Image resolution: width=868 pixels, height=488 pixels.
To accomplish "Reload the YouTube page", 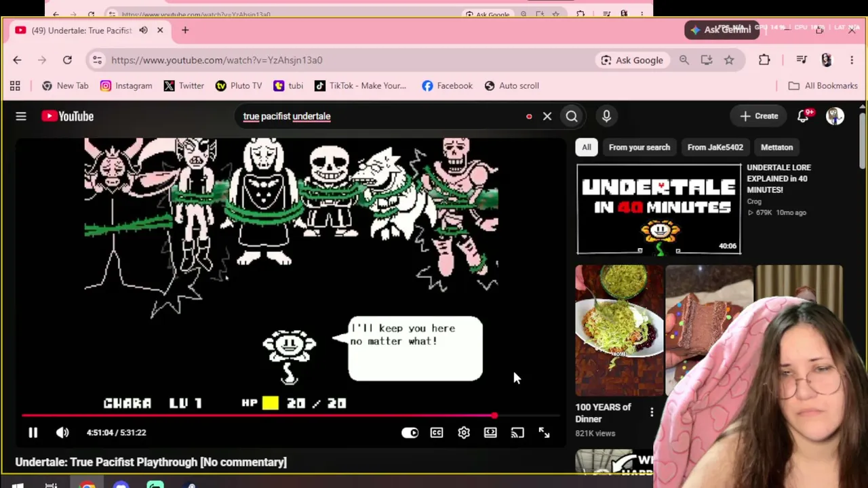I will [x=67, y=60].
